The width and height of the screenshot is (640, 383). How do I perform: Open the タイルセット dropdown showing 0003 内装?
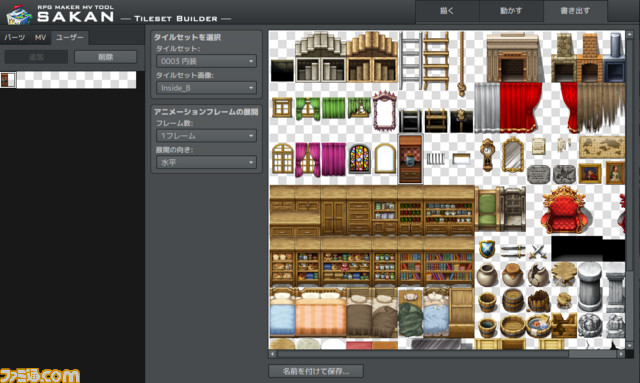(x=206, y=61)
